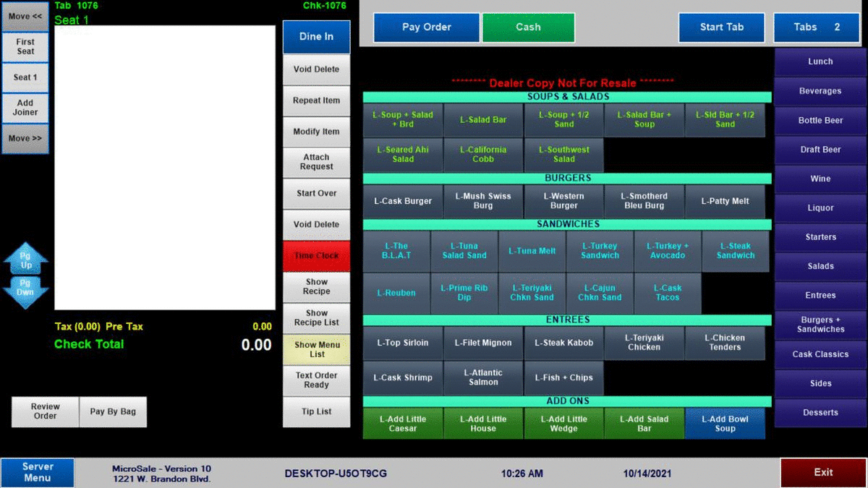
Task: Expand the Show Recipe List
Action: point(316,318)
